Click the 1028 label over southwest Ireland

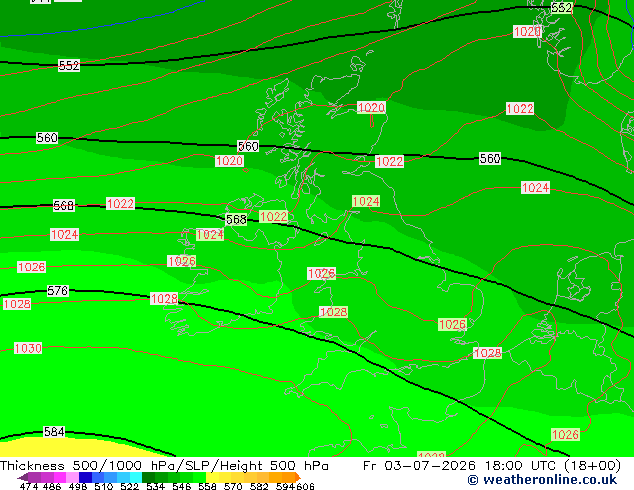click(x=164, y=299)
